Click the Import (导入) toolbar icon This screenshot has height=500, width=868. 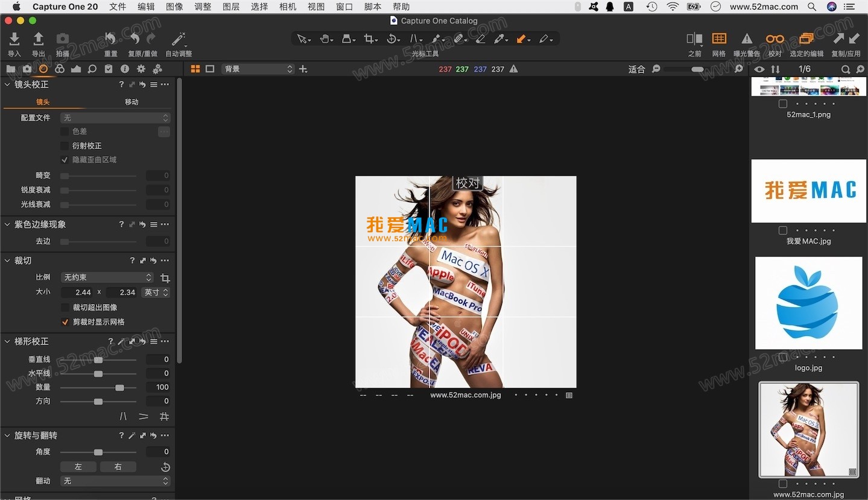click(x=14, y=39)
